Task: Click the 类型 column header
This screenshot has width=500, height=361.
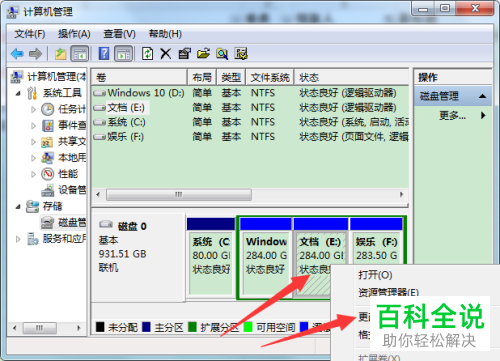Action: pyautogui.click(x=231, y=77)
